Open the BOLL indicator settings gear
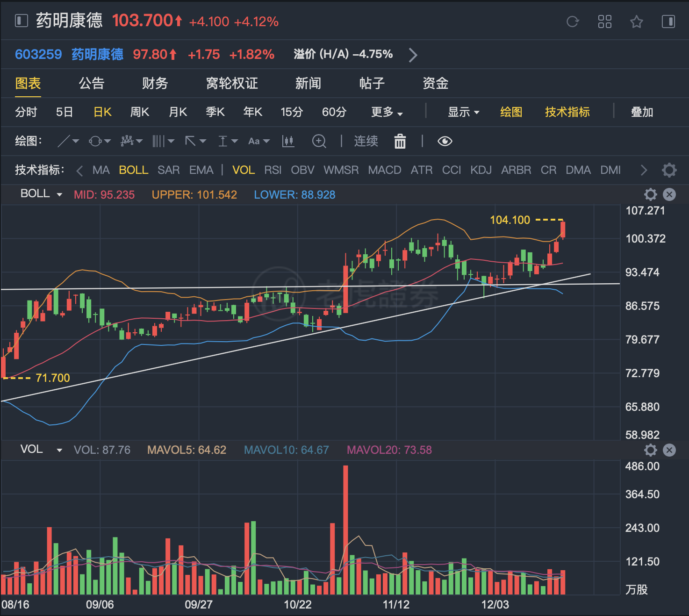689x616 pixels. click(x=651, y=194)
